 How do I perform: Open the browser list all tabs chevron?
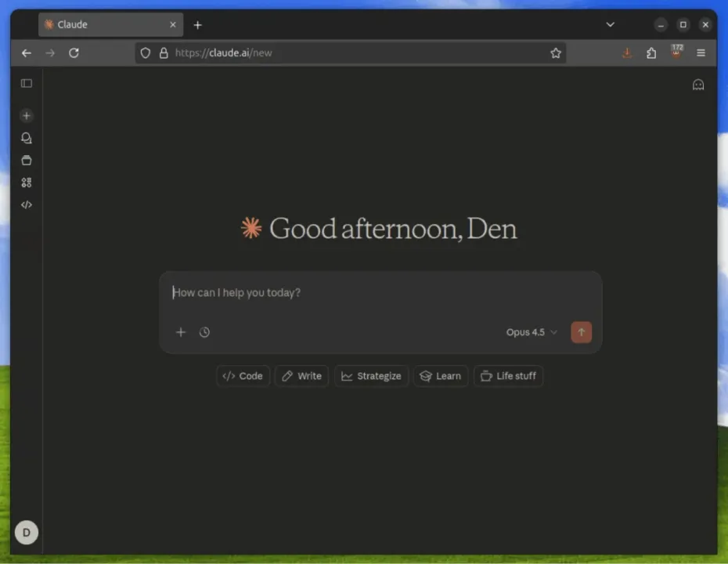(611, 25)
